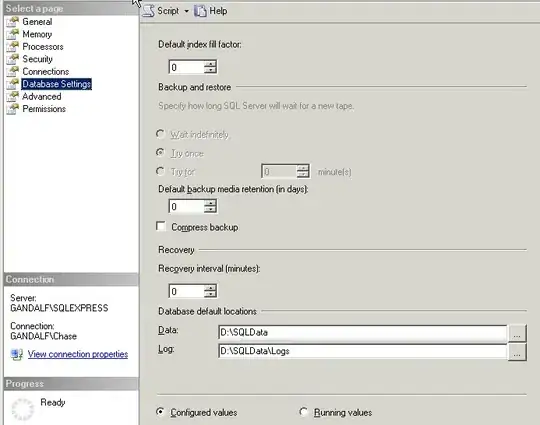Click the connection properties icon
The width and height of the screenshot is (540, 425).
[x=17, y=354]
